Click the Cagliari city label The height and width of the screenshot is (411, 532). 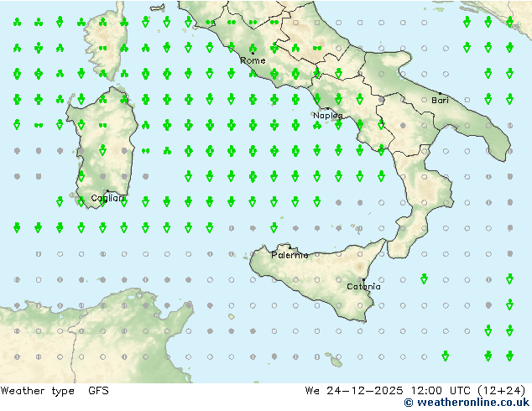(x=107, y=198)
